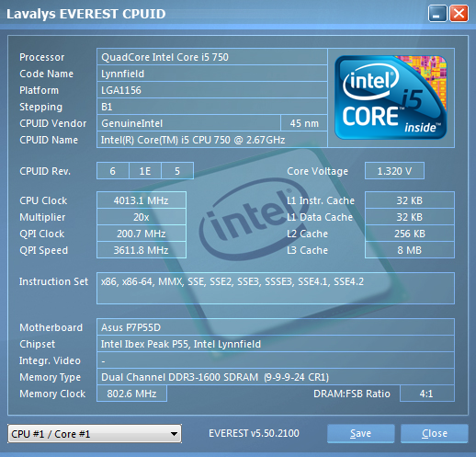
Task: Close the window with the red X
Action: click(x=459, y=14)
